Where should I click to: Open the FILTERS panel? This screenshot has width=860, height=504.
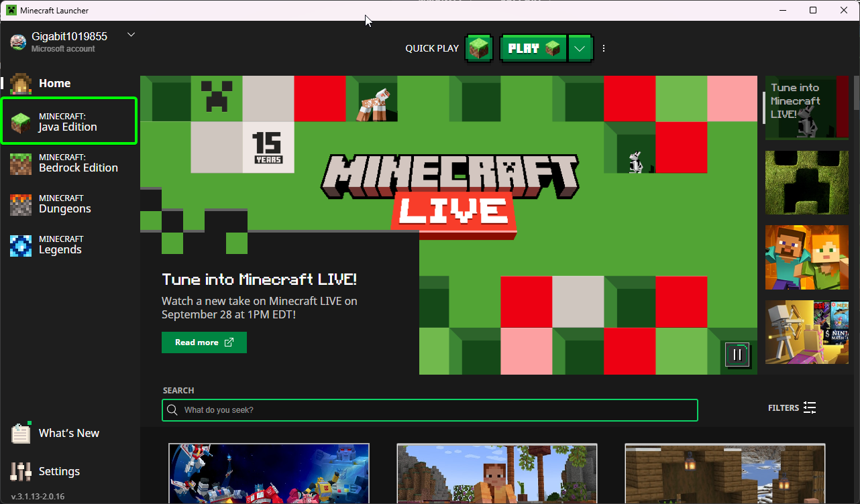pyautogui.click(x=792, y=407)
